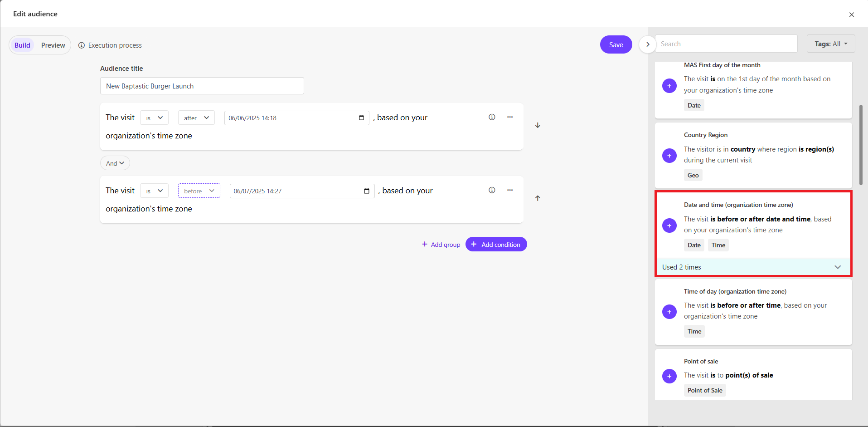The image size is (868, 427).
Task: Move the second condition up
Action: click(x=538, y=198)
